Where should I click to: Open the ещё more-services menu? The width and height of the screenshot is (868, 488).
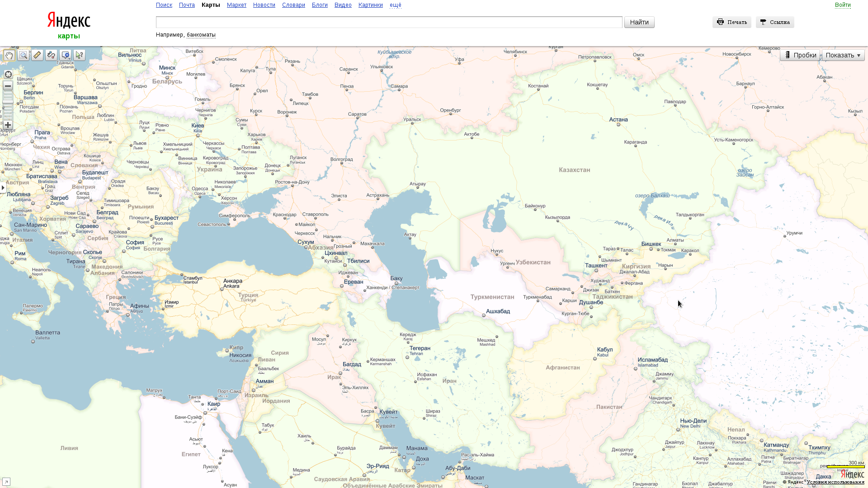point(395,5)
